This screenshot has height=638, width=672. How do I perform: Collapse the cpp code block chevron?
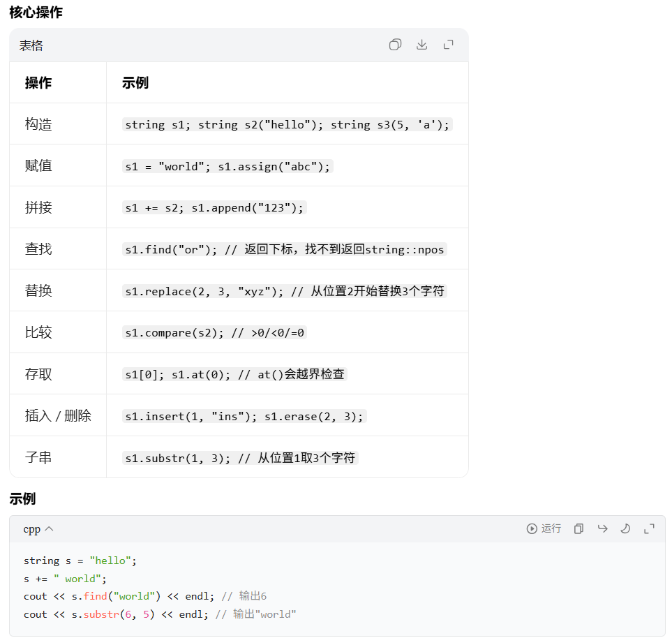pyautogui.click(x=50, y=529)
